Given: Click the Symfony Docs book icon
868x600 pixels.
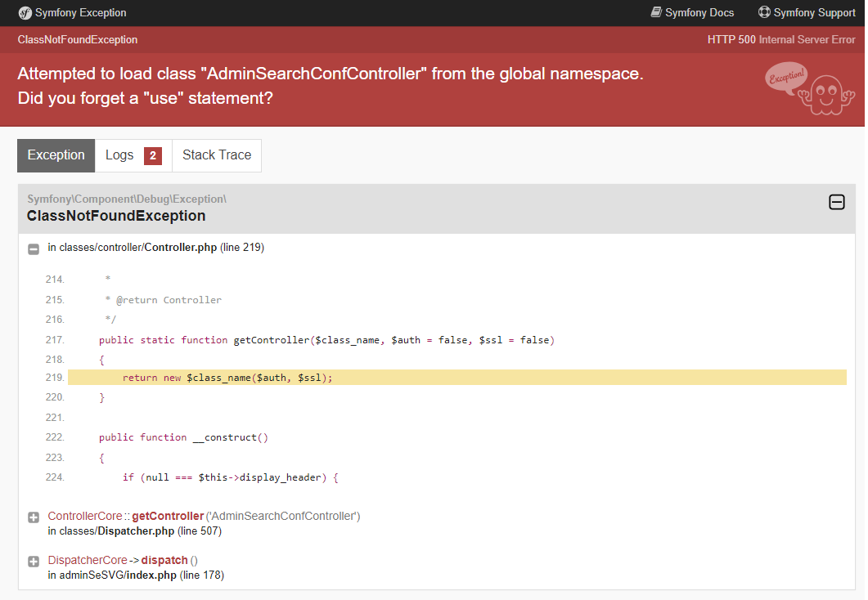Looking at the screenshot, I should tap(656, 12).
